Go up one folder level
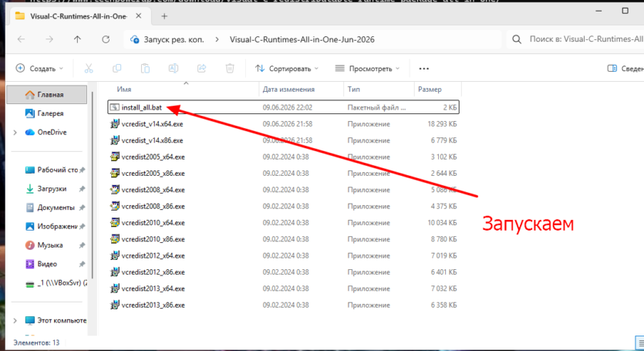Screen dimensions: 644x351 click(x=77, y=39)
